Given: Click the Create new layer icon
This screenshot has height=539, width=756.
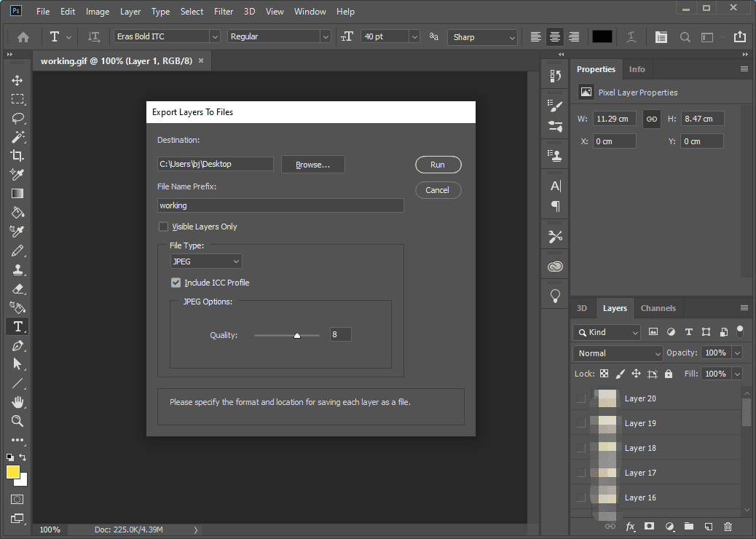Looking at the screenshot, I should [x=707, y=526].
